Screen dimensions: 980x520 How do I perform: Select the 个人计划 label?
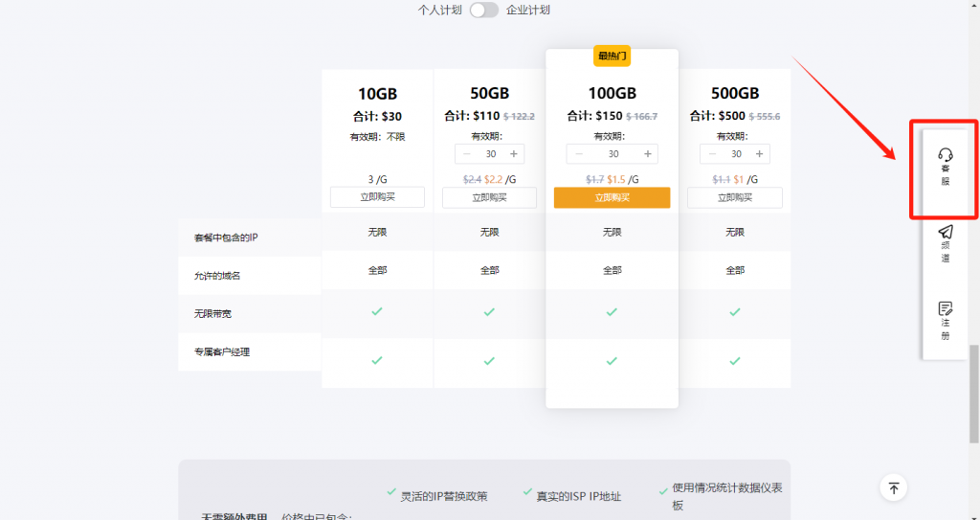[440, 10]
